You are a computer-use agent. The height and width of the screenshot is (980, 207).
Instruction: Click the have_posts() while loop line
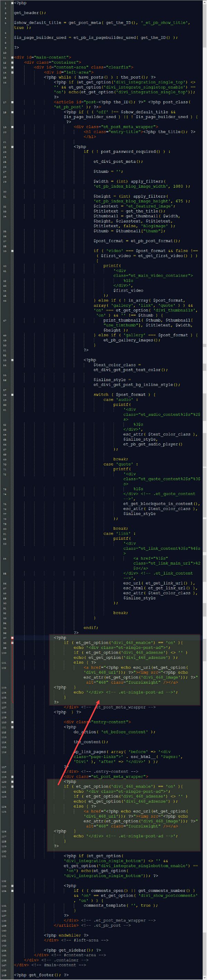[x=99, y=77]
